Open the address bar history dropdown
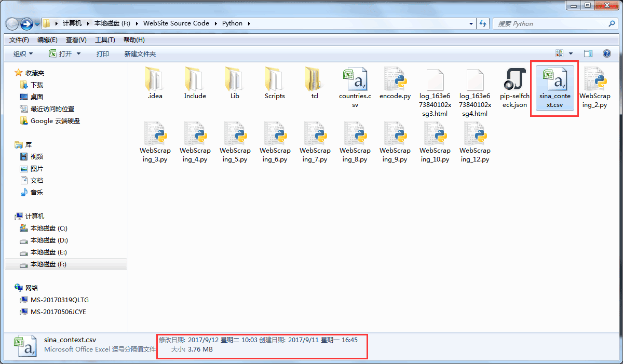The width and height of the screenshot is (623, 364). click(471, 23)
